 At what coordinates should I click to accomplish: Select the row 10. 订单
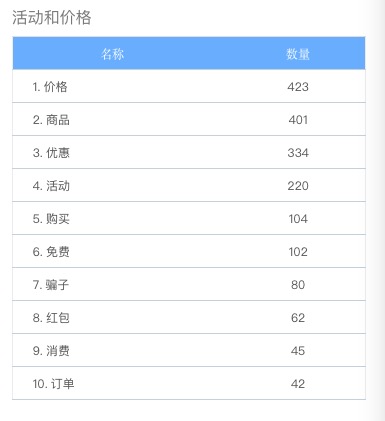[189, 383]
